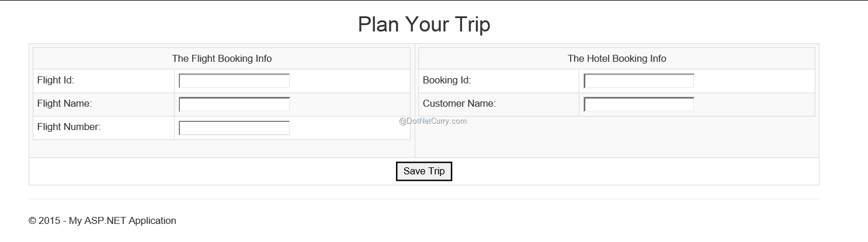
Task: Select the "Flight Number:" label
Action: pos(69,127)
